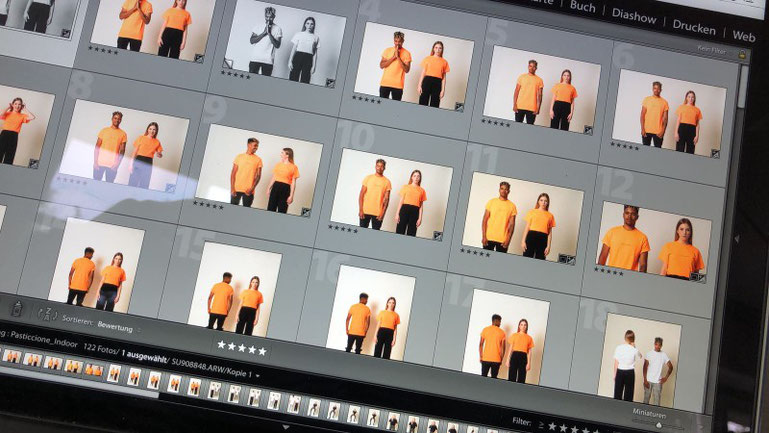Click the develop badge on black-and-white thumbnail

(330, 83)
